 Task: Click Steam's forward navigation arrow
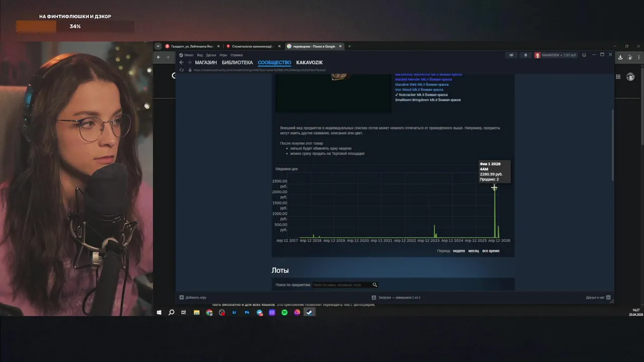click(189, 62)
